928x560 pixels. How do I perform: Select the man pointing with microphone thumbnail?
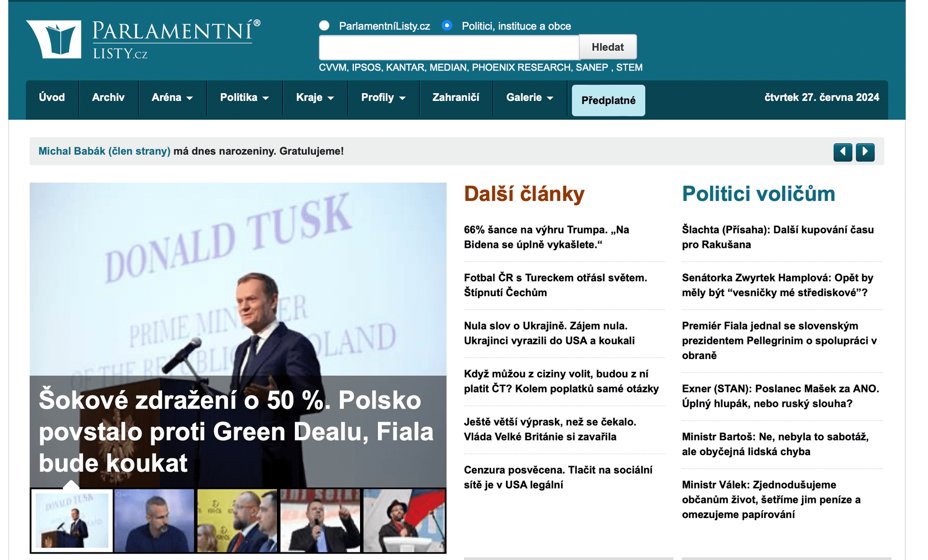pos(320,520)
